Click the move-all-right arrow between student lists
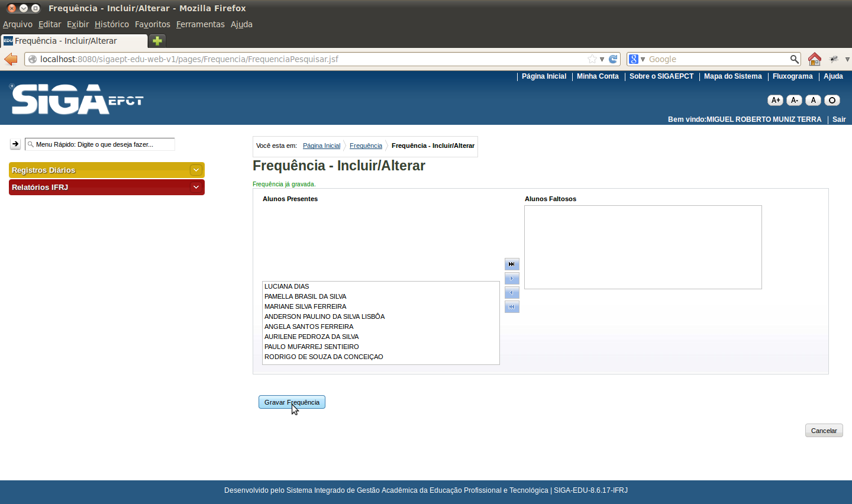This screenshot has height=504, width=852. tap(512, 264)
